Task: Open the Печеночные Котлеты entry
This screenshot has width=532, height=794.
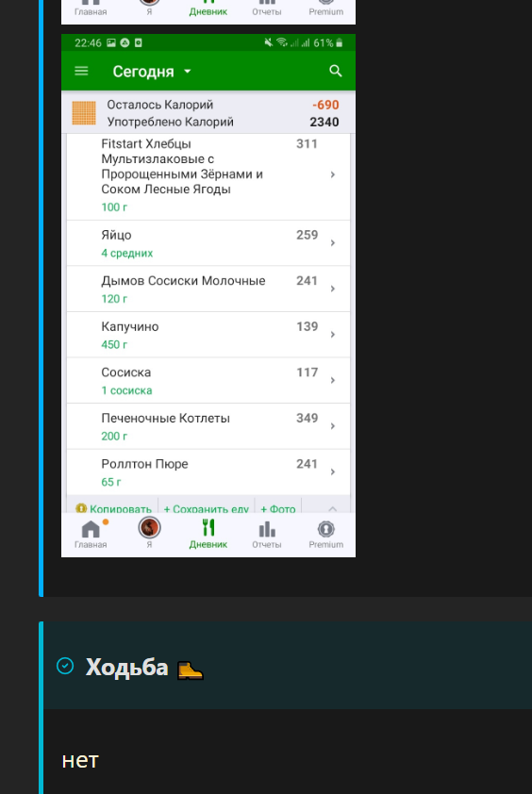Action: pos(208,426)
